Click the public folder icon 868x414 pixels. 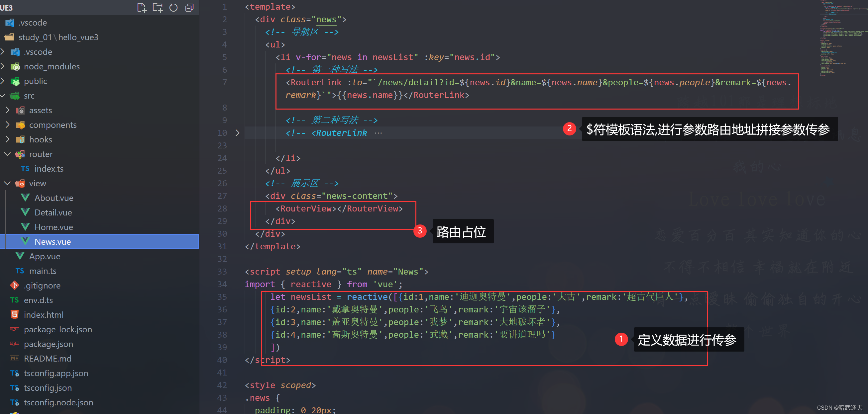15,81
